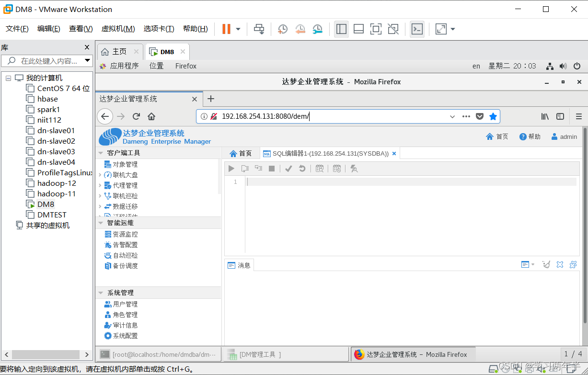Commit the transaction with the checkmark icon
588x375 pixels.
(288, 169)
